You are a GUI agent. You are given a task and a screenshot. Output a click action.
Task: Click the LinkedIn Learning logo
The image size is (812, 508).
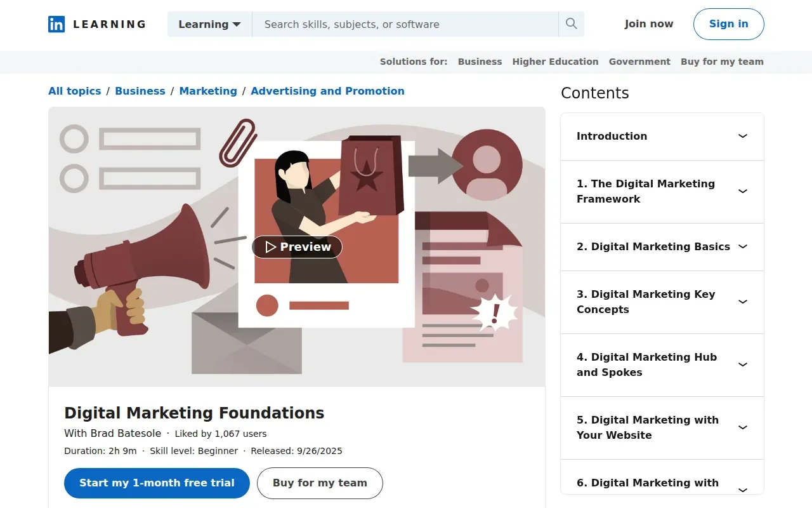pyautogui.click(x=97, y=24)
